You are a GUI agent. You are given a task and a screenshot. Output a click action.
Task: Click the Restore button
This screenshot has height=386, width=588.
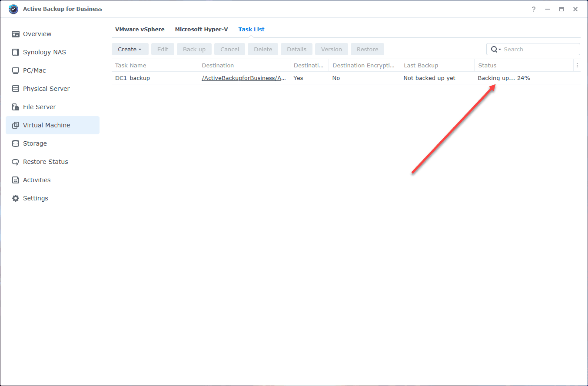(x=368, y=49)
